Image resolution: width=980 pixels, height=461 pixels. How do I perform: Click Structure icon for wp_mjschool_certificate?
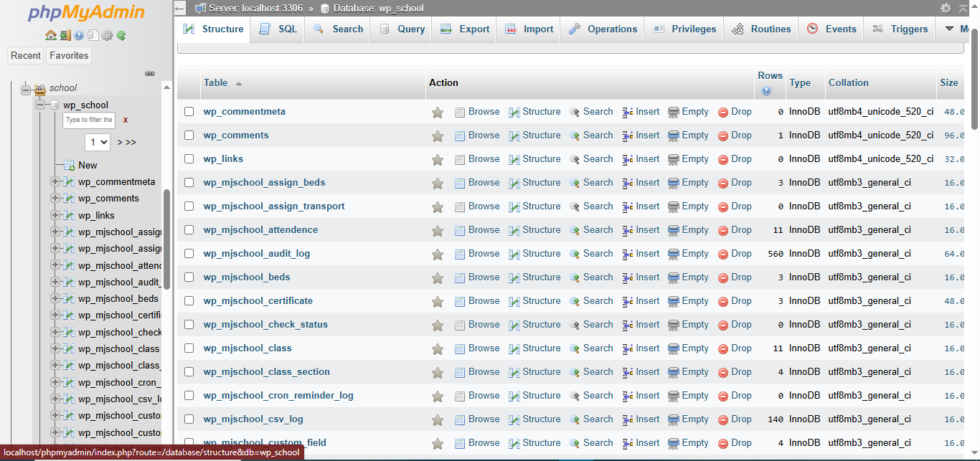pos(534,300)
